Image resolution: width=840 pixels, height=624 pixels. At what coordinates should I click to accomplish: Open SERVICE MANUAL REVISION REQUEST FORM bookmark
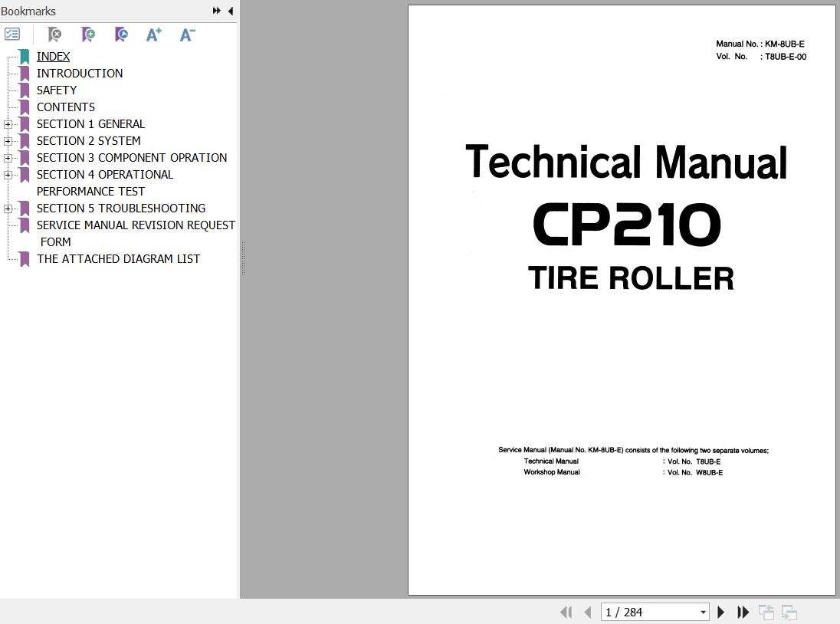click(136, 234)
